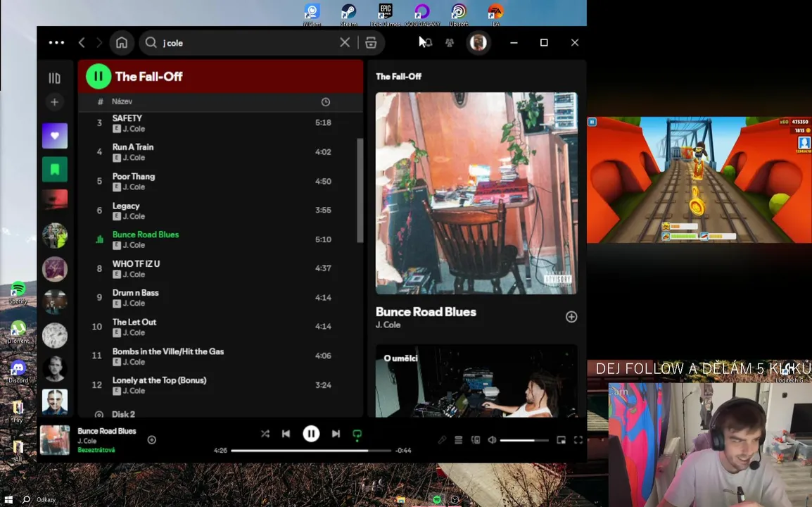Open the J. Cole link under Bunce Road Blues in the right panel
Image resolution: width=812 pixels, height=507 pixels.
(x=388, y=325)
